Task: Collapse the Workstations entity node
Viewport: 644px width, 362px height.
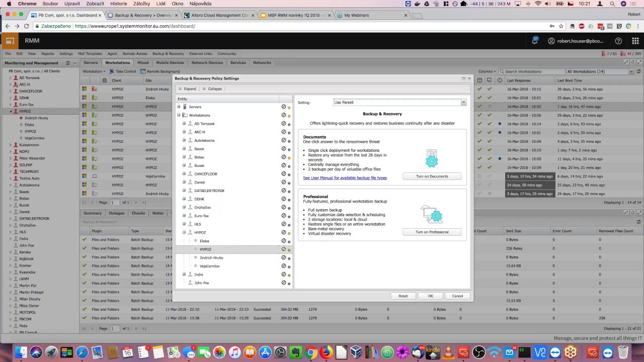Action: (x=179, y=115)
